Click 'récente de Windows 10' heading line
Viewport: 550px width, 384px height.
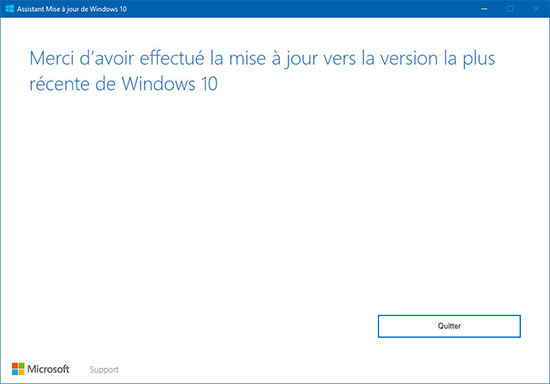(x=123, y=84)
